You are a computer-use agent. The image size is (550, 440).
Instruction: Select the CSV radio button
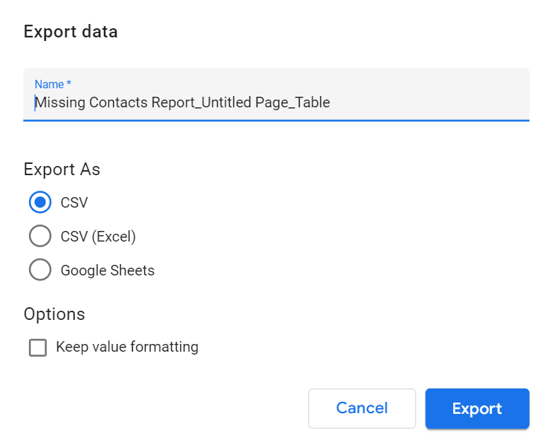click(40, 202)
